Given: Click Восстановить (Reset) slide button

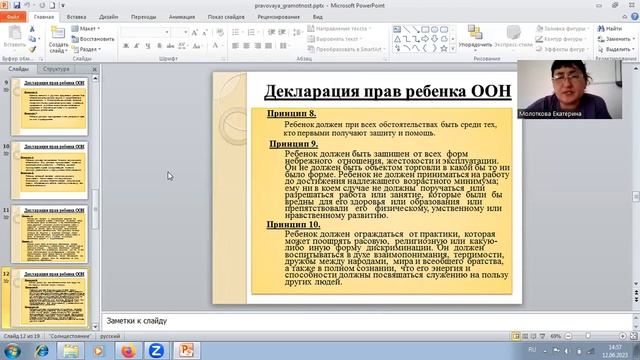Looking at the screenshot, I should pos(93,39).
